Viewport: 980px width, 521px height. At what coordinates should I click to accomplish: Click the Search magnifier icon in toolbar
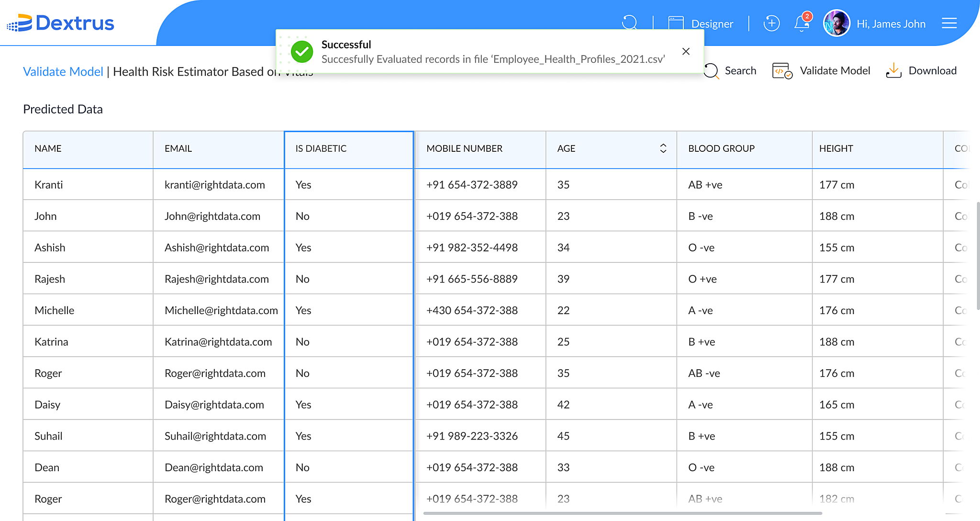tap(711, 71)
